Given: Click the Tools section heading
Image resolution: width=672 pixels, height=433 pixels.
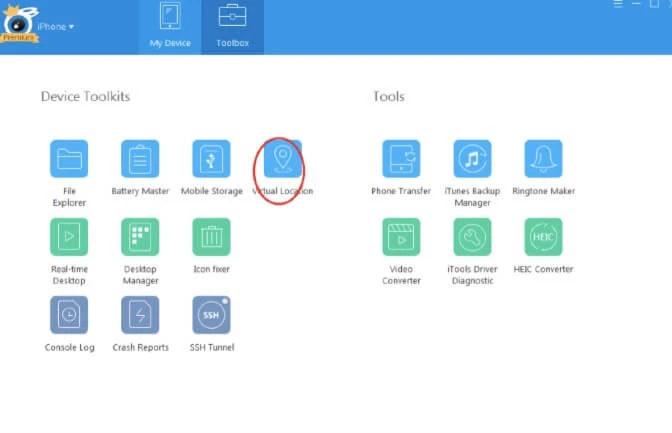Looking at the screenshot, I should point(389,96).
